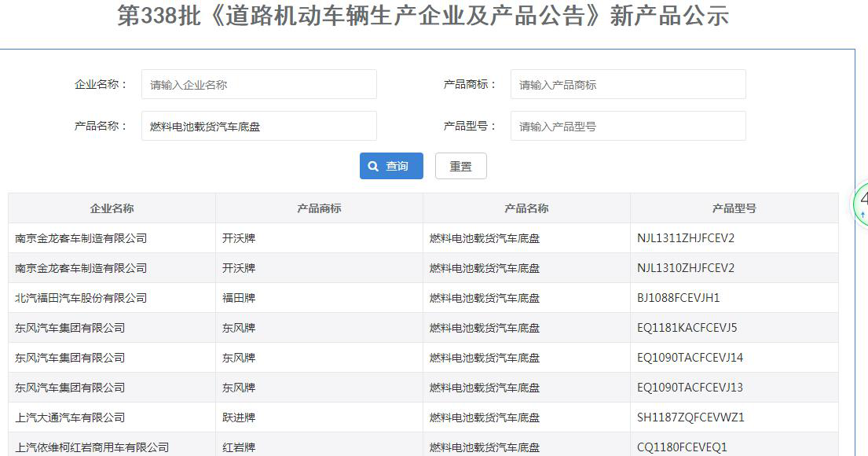The image size is (868, 456).
Task: Select model SH1187ZQFCEVWZ1 cell
Action: (x=734, y=417)
